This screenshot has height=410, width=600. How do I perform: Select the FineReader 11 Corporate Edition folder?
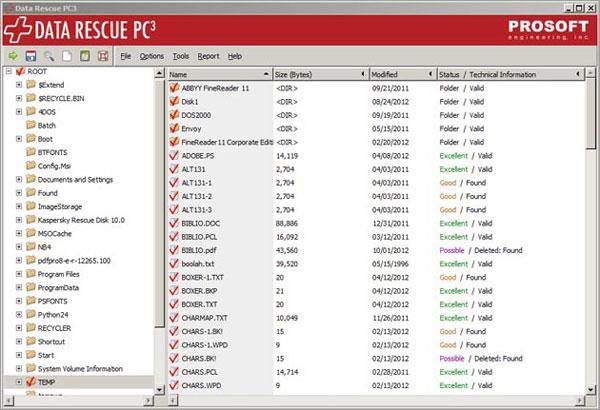pos(227,142)
